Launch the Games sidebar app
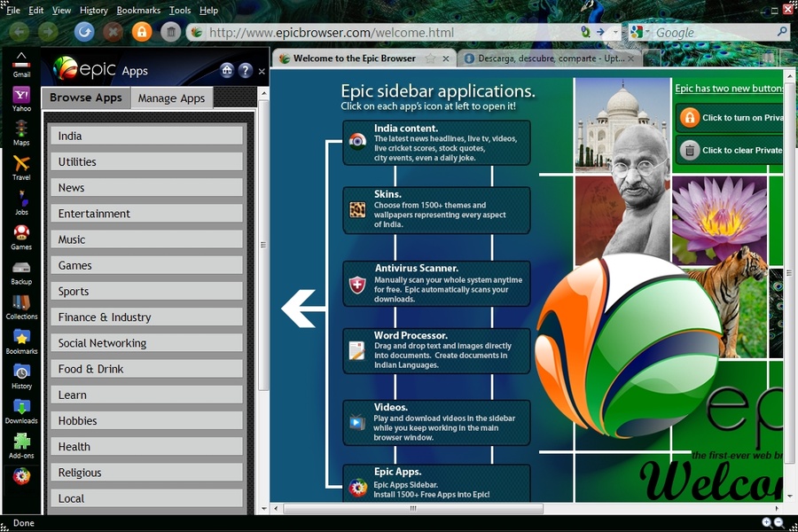Viewport: 798px width, 532px height. 21,233
